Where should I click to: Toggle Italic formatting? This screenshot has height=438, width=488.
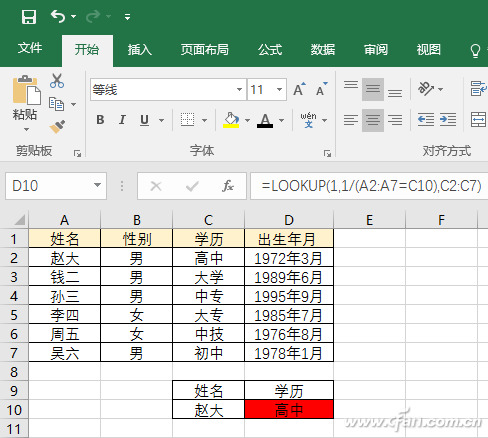[122, 120]
